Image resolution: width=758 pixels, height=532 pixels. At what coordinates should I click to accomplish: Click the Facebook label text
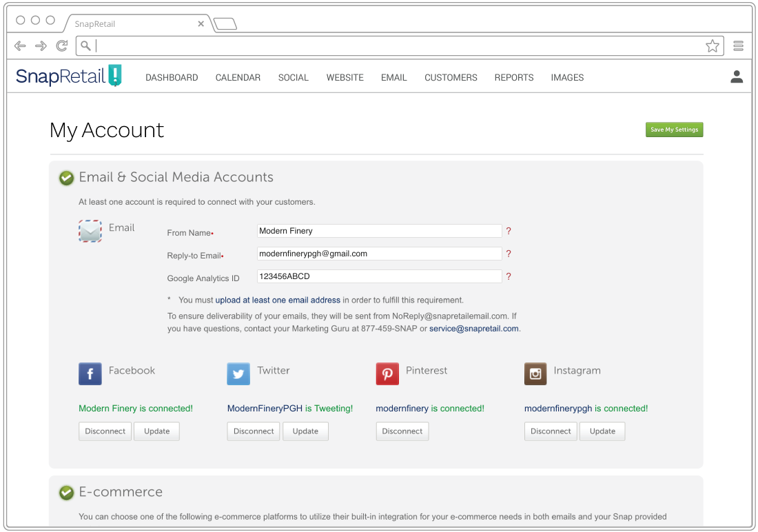pyautogui.click(x=132, y=371)
